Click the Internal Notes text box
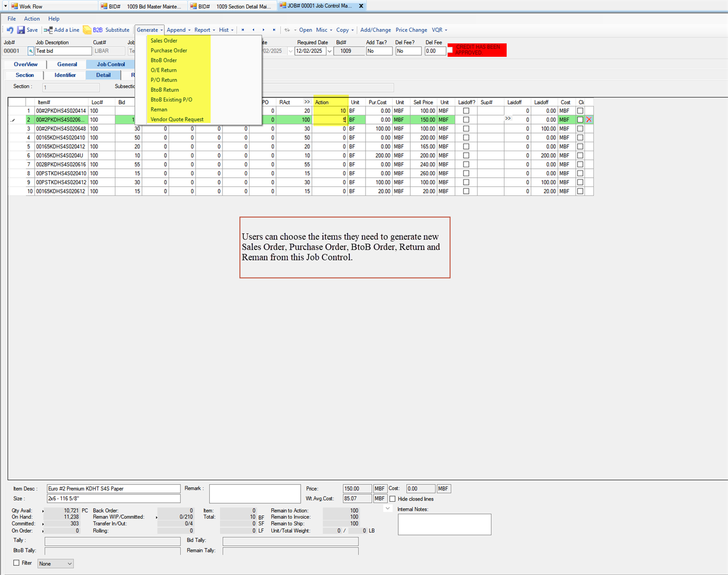The width and height of the screenshot is (728, 575). [444, 524]
